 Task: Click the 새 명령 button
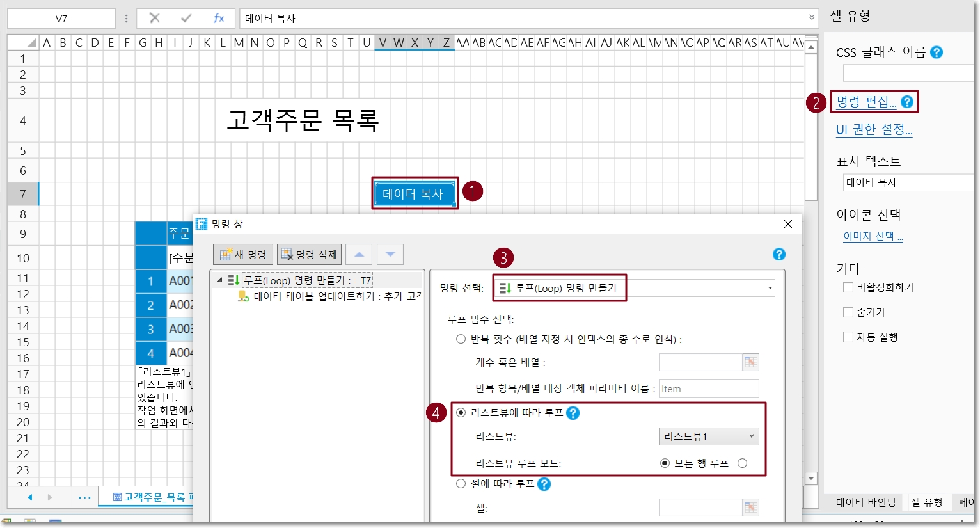[x=243, y=255]
